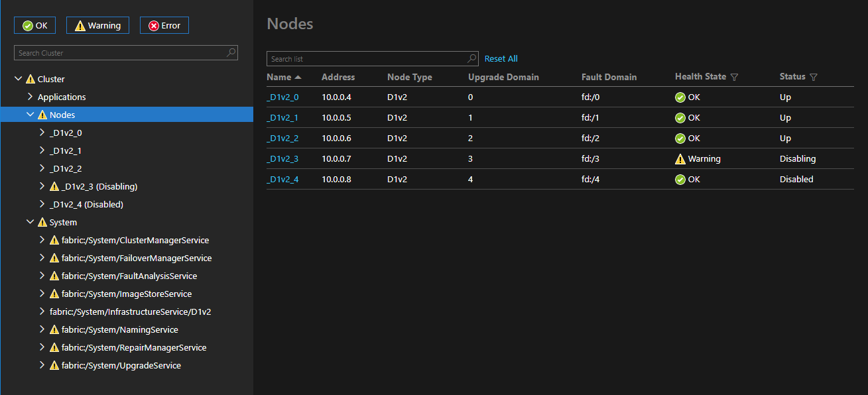
Task: Collapse the System tree chevron
Action: pos(30,222)
